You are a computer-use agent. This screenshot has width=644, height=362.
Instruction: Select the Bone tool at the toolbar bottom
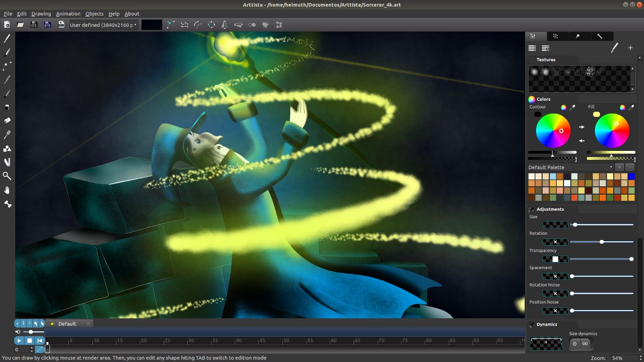tap(7, 204)
